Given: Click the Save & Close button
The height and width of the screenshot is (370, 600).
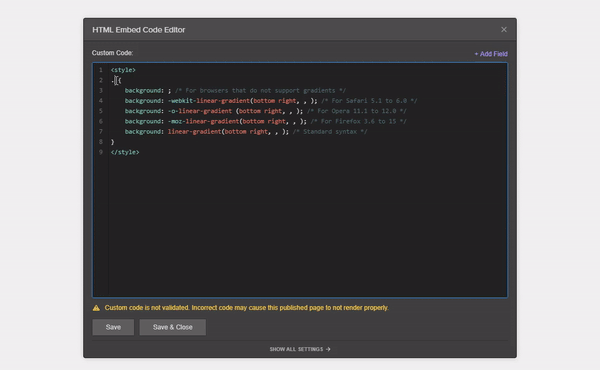Looking at the screenshot, I should point(173,327).
